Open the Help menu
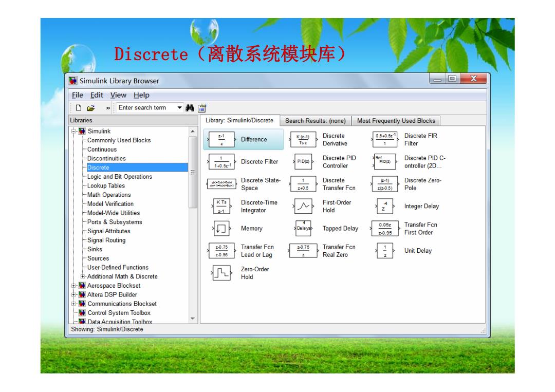555x392 pixels. 142,95
